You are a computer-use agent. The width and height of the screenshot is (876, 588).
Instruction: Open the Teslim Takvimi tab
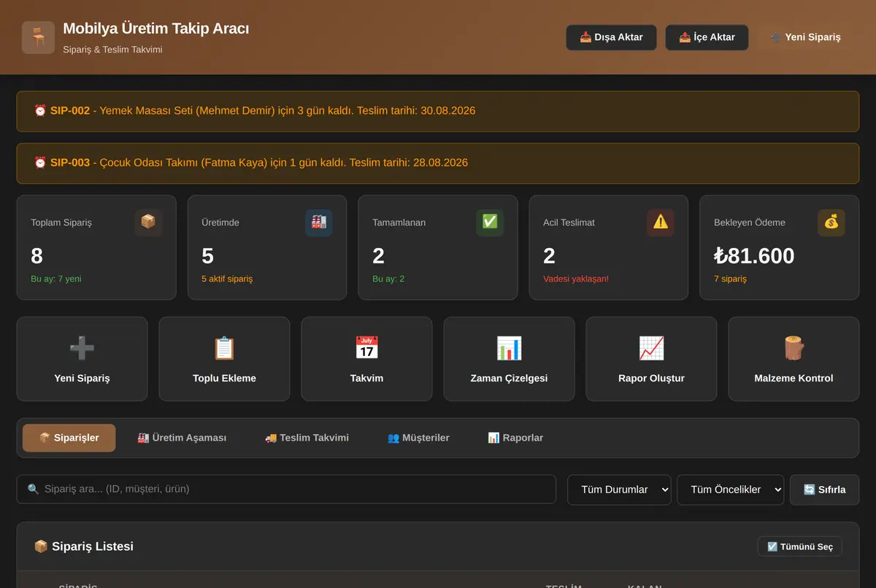click(307, 438)
